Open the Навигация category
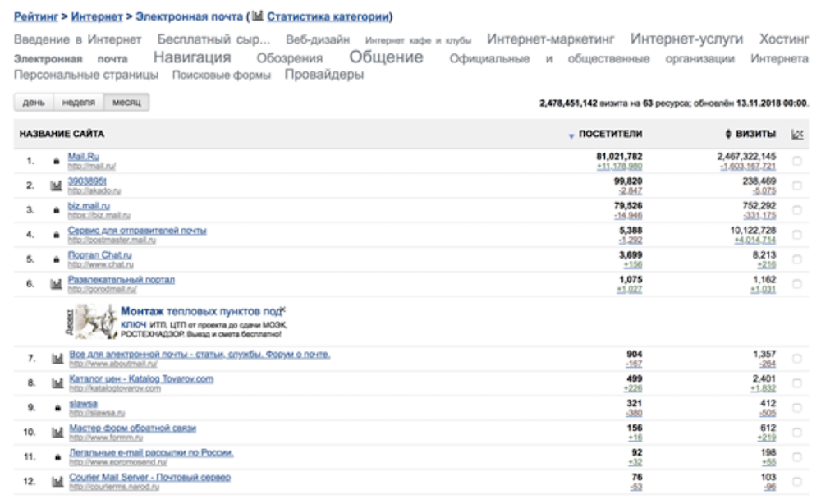 pyautogui.click(x=192, y=57)
